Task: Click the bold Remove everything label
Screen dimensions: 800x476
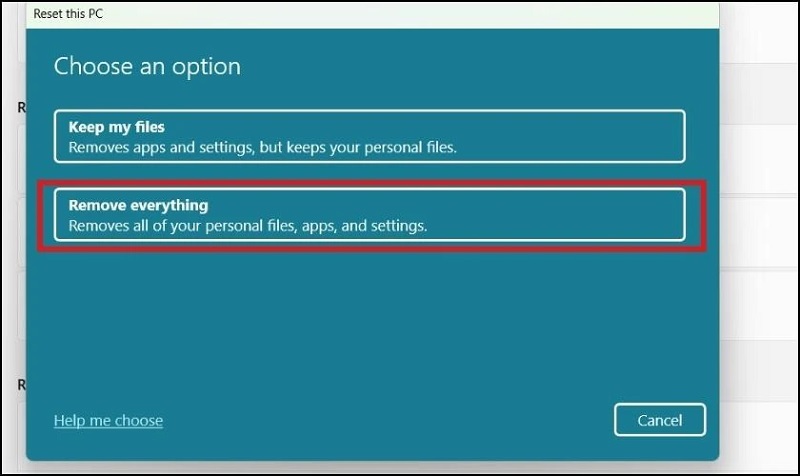Action: point(138,205)
